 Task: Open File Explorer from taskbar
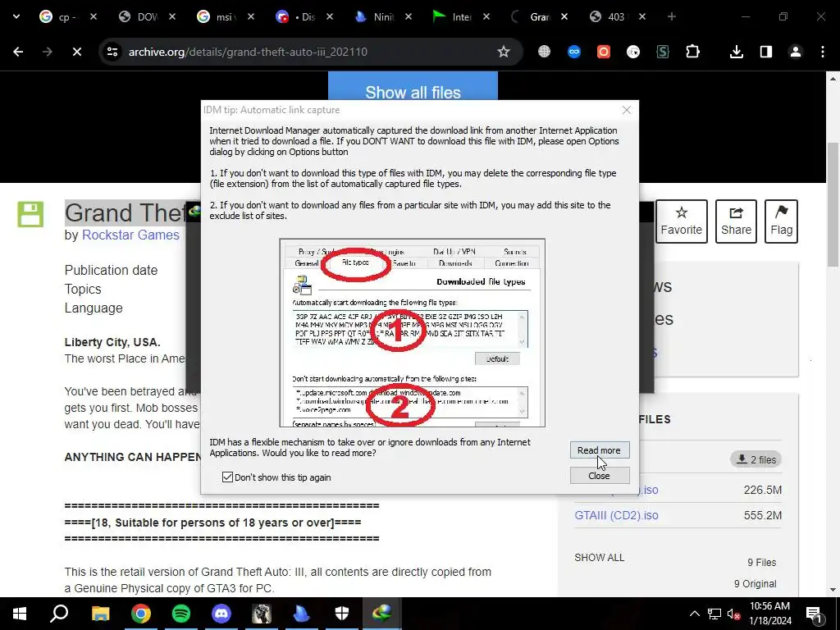click(x=100, y=614)
